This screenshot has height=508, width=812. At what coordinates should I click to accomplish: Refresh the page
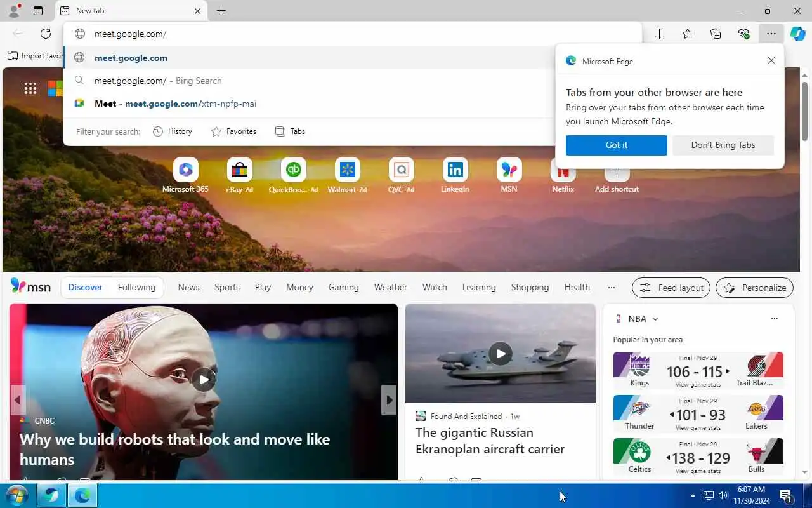[46, 34]
